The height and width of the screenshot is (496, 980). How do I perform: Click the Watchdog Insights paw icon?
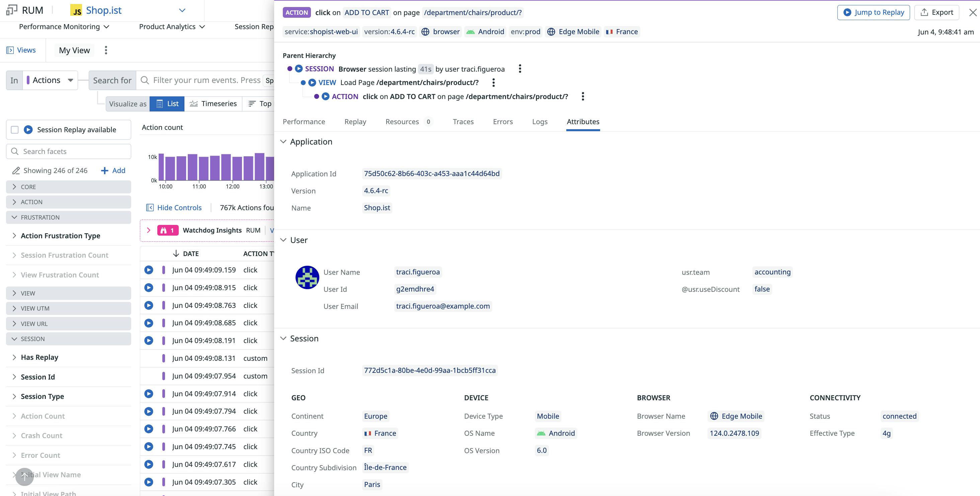(164, 230)
